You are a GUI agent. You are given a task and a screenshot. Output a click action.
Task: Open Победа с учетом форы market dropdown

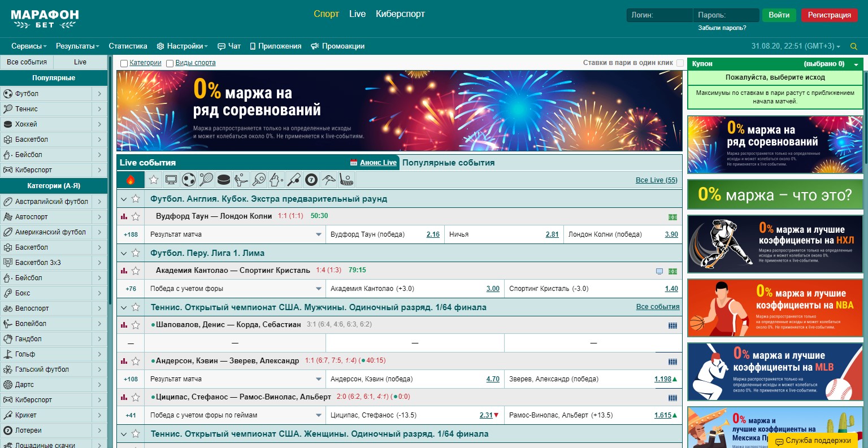point(235,289)
